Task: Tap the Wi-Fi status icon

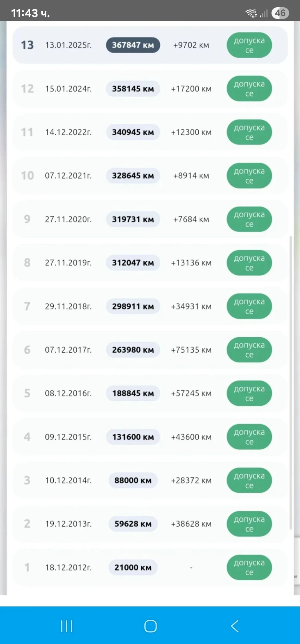Action: tap(251, 13)
